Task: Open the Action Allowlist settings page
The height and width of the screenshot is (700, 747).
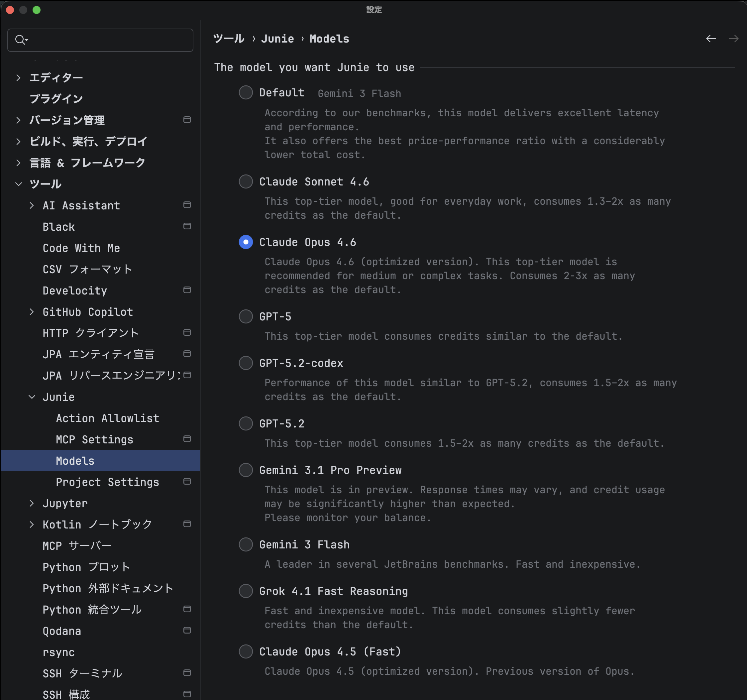Action: pyautogui.click(x=107, y=418)
